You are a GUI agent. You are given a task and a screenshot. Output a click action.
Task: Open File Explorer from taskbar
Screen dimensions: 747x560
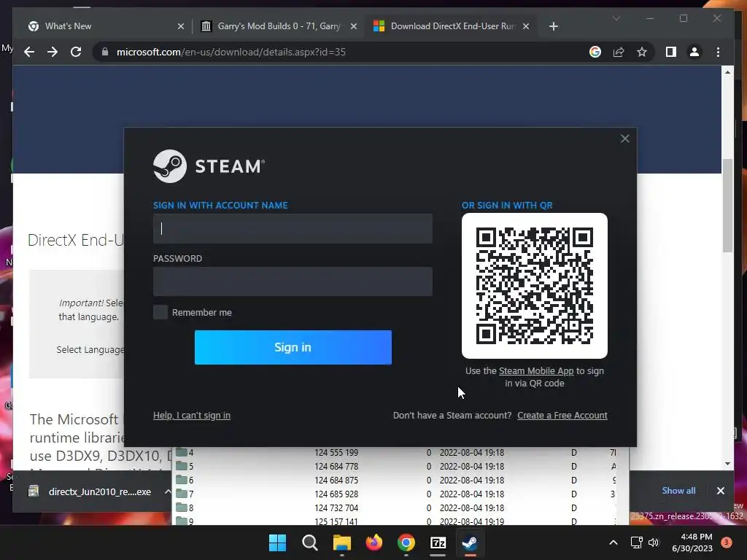click(x=341, y=542)
